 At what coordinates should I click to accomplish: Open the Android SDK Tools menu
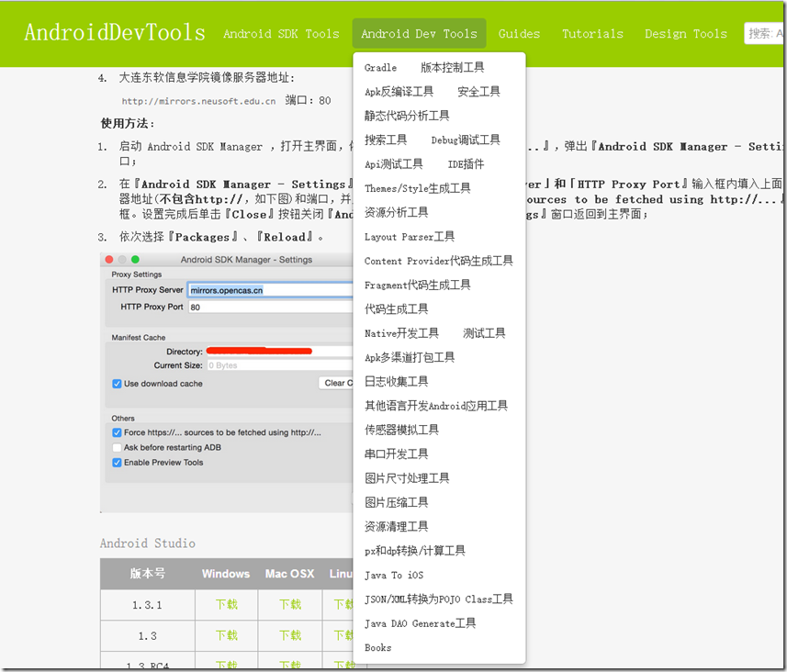(283, 33)
